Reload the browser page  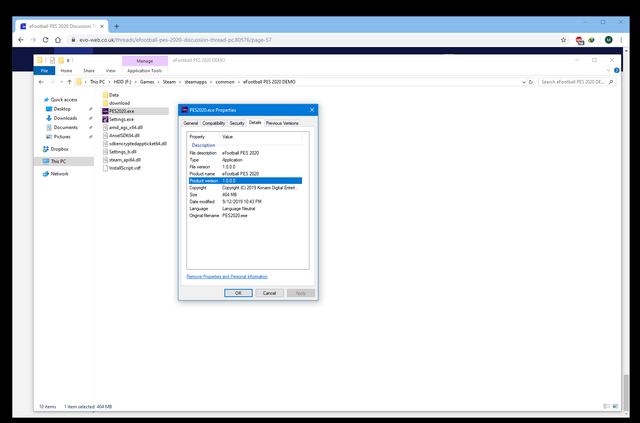click(55, 40)
